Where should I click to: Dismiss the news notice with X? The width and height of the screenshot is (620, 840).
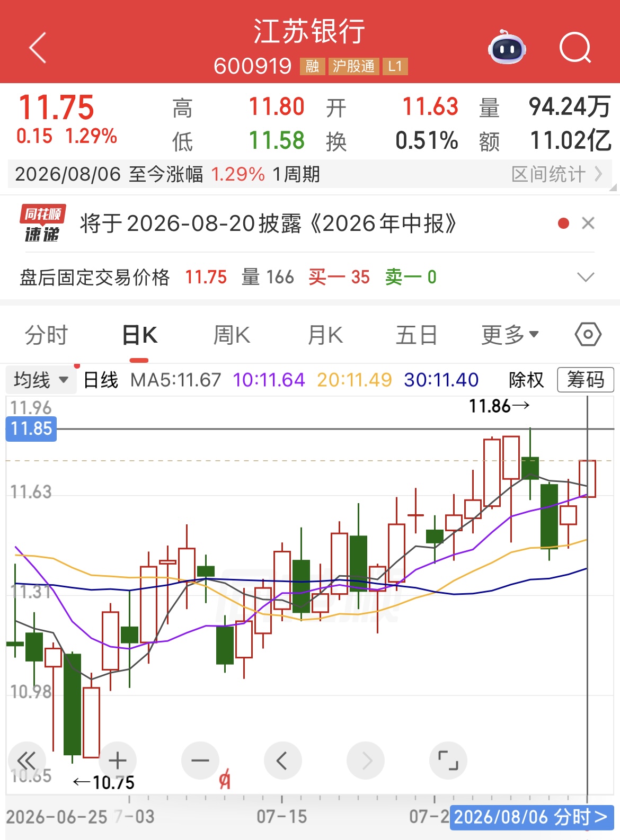[588, 223]
